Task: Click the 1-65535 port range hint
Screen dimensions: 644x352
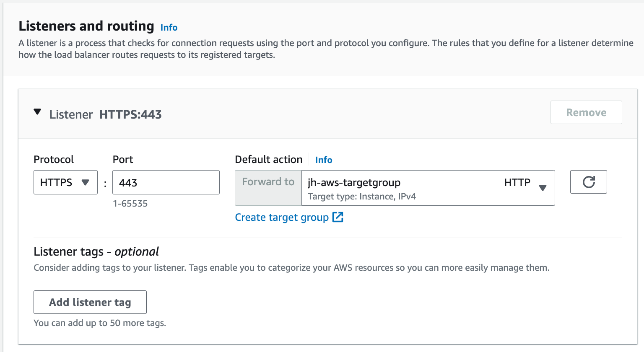Action: tap(130, 204)
